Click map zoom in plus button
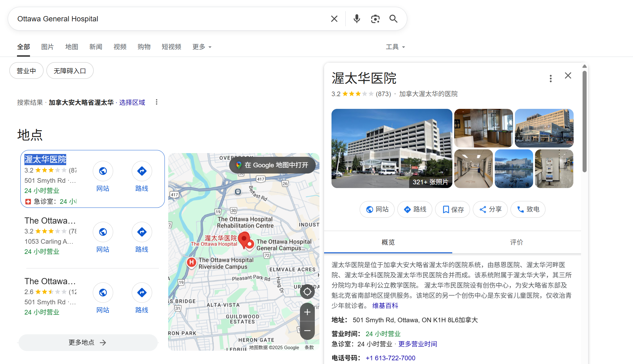 coord(307,312)
